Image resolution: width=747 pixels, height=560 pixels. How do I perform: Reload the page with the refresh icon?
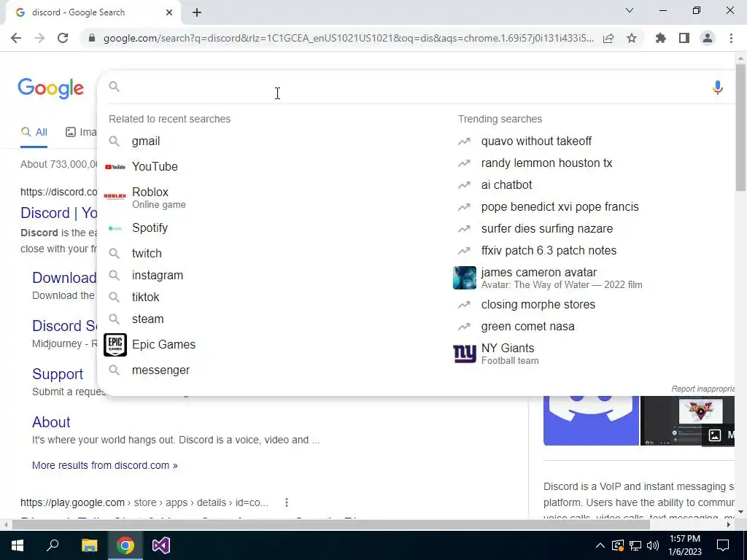coord(63,38)
